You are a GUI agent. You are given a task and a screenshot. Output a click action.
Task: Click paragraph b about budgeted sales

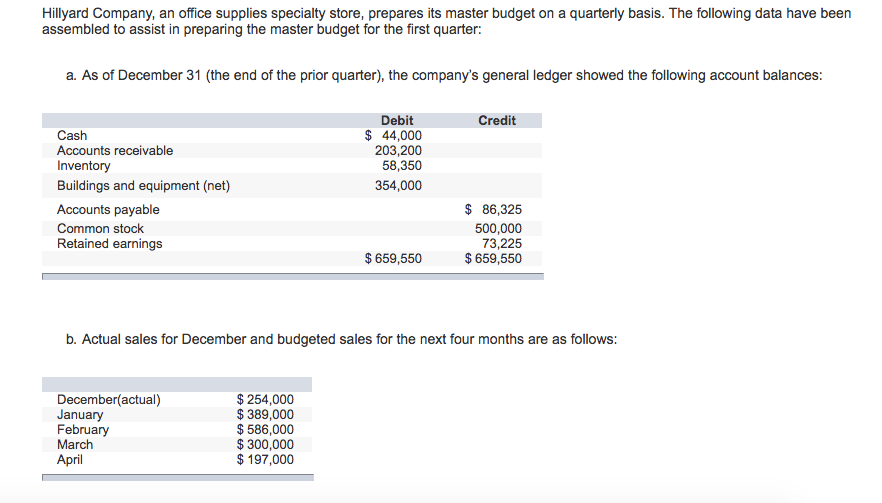[341, 339]
